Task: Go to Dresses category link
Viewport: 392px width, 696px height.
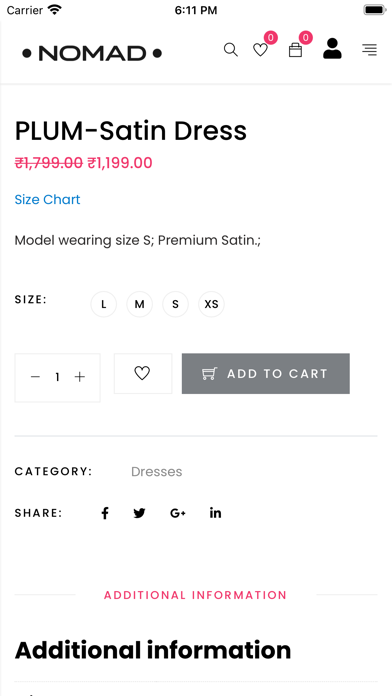Action: tap(157, 471)
